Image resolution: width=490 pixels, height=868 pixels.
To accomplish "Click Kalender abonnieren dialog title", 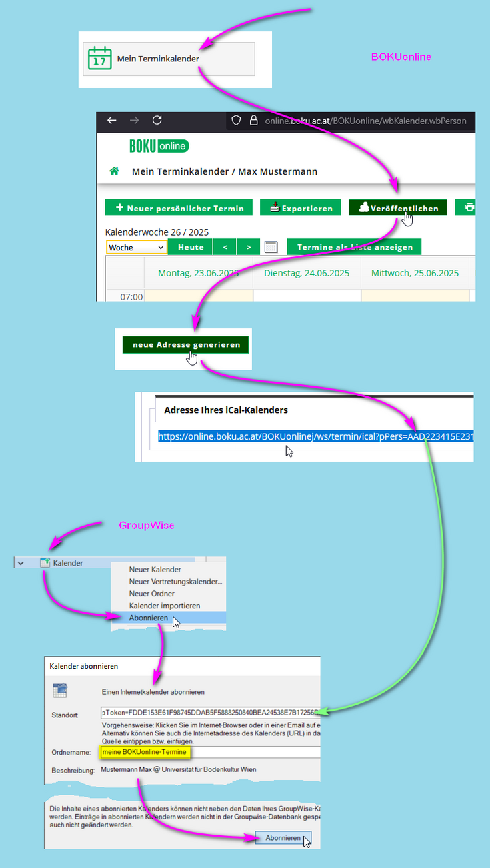I will [x=84, y=666].
